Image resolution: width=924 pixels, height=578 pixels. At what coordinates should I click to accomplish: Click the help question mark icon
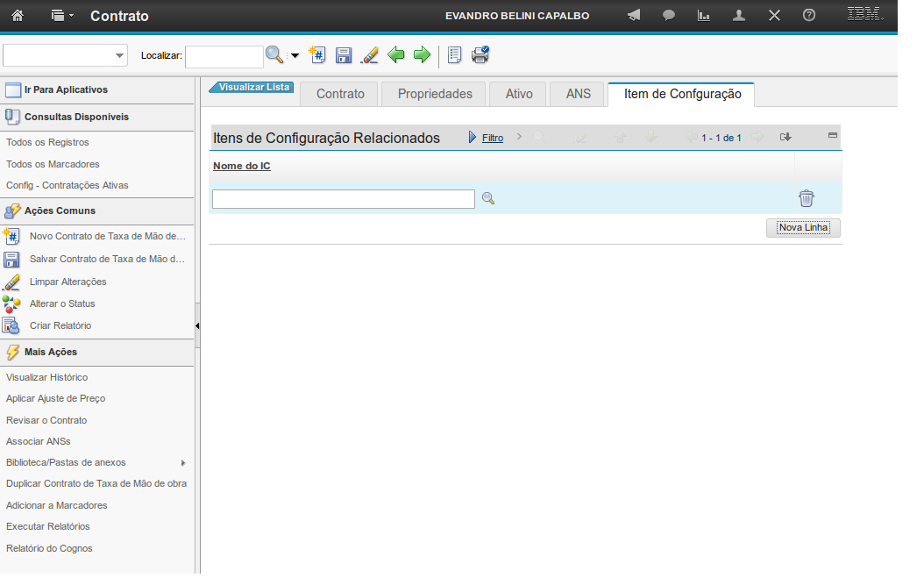tap(809, 16)
